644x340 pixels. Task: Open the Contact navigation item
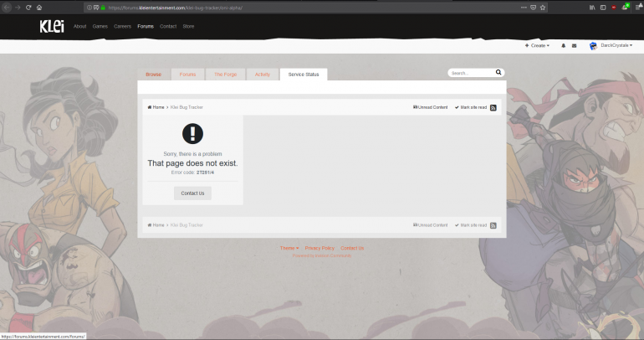click(x=168, y=26)
